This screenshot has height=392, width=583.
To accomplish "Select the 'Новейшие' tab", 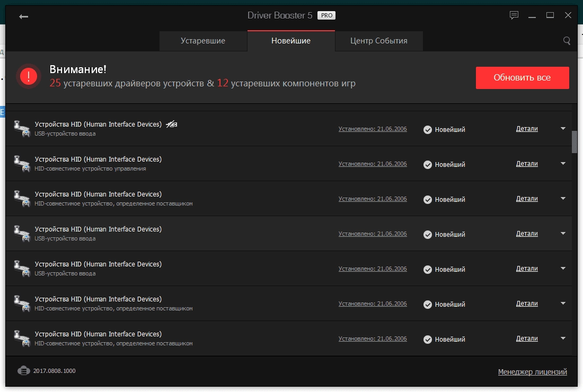I will pyautogui.click(x=291, y=41).
